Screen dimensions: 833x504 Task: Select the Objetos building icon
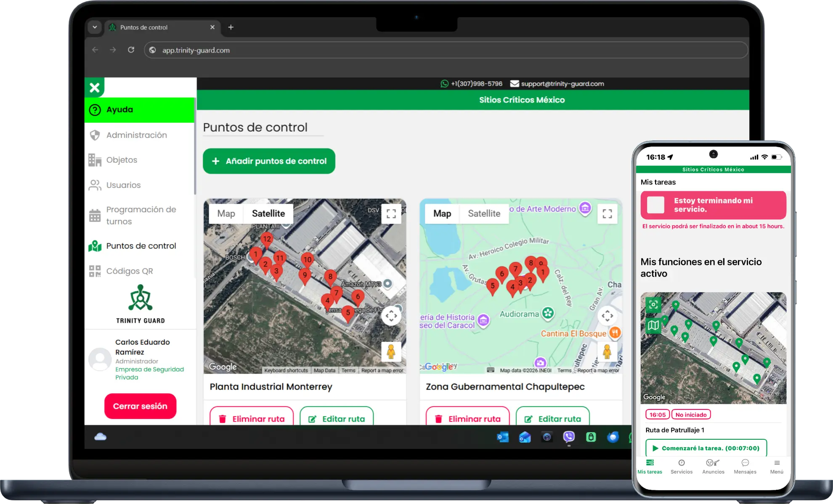[95, 160]
